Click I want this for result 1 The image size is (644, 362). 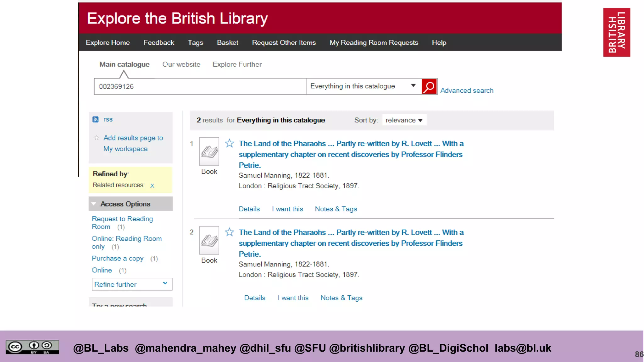click(287, 209)
